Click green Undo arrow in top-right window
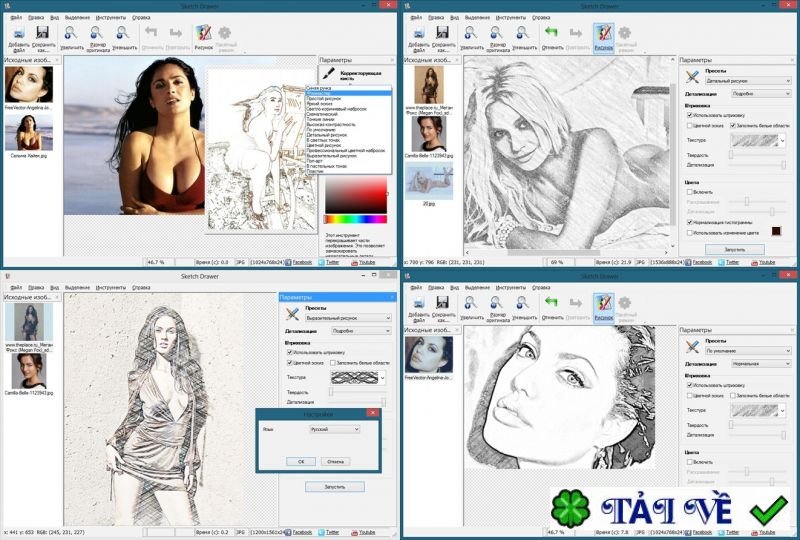The height and width of the screenshot is (540, 800). 551,32
